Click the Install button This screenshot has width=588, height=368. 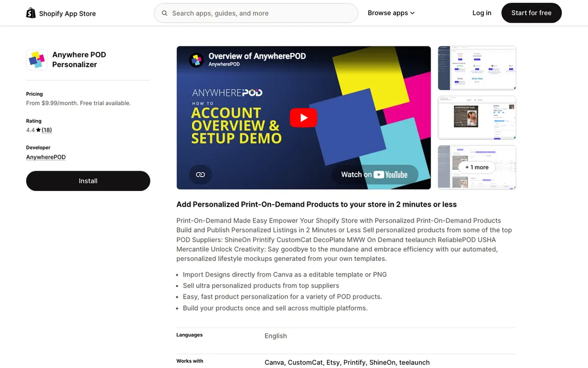coord(88,181)
